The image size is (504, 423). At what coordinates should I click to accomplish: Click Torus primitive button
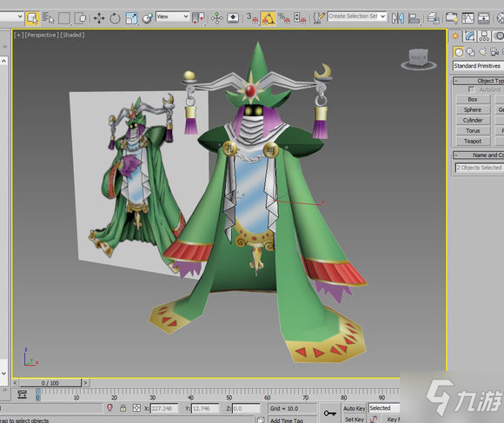click(x=473, y=130)
